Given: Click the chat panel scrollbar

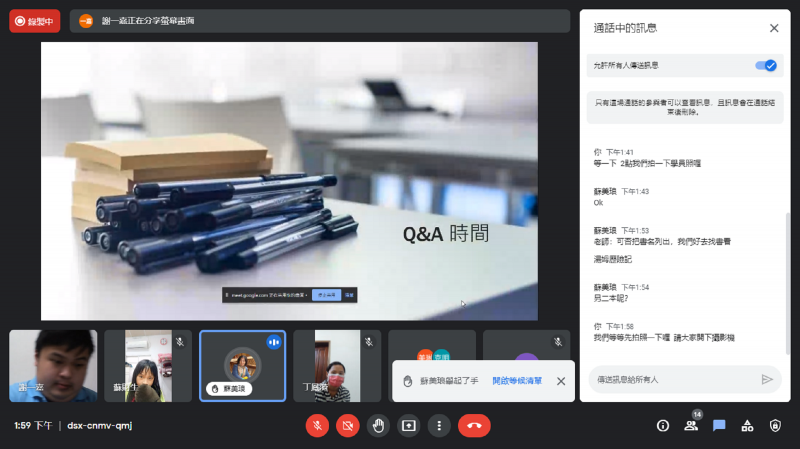Looking at the screenshot, I should click(x=788, y=283).
